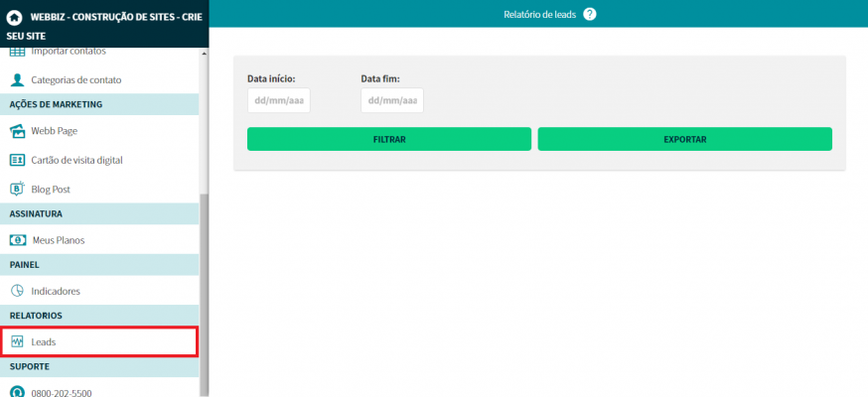Viewport: 868px width, 397px height.
Task: Click the Data fim date field
Action: coord(392,101)
